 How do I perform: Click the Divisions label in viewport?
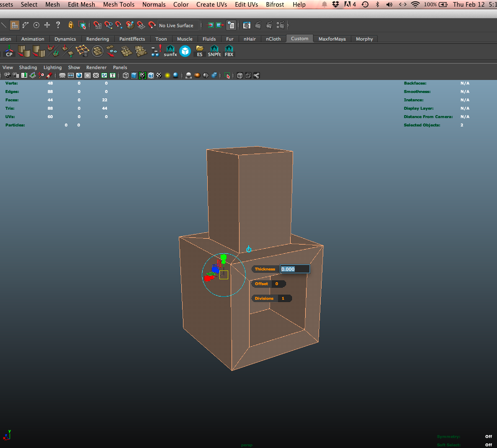264,299
